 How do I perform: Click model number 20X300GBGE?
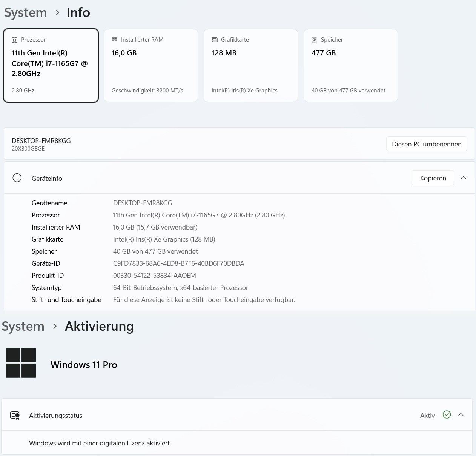[x=28, y=149]
